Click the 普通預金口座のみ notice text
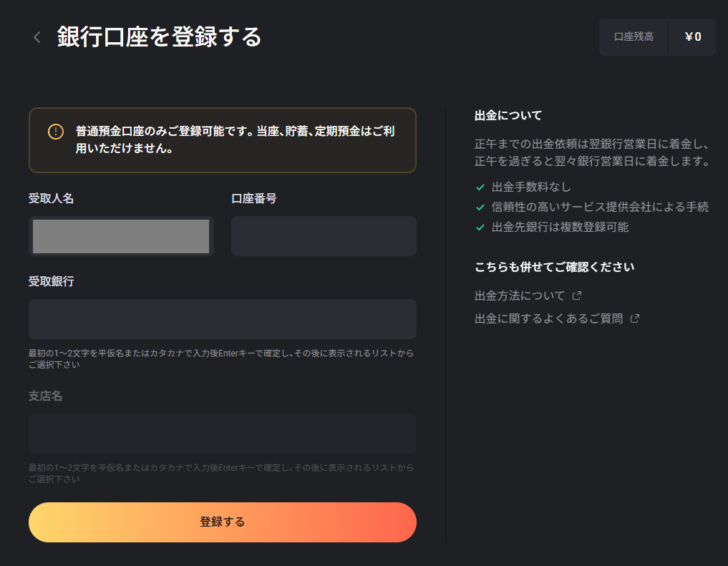 [x=235, y=140]
